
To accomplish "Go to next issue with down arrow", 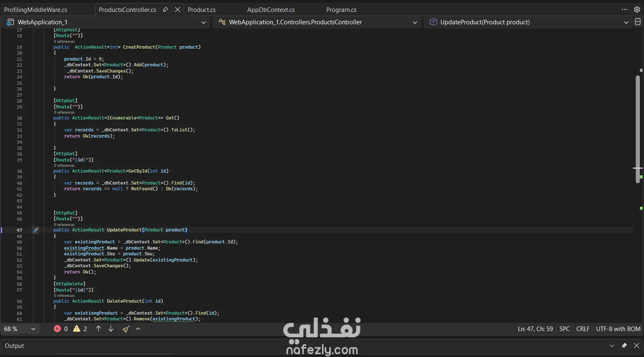I will click(111, 329).
